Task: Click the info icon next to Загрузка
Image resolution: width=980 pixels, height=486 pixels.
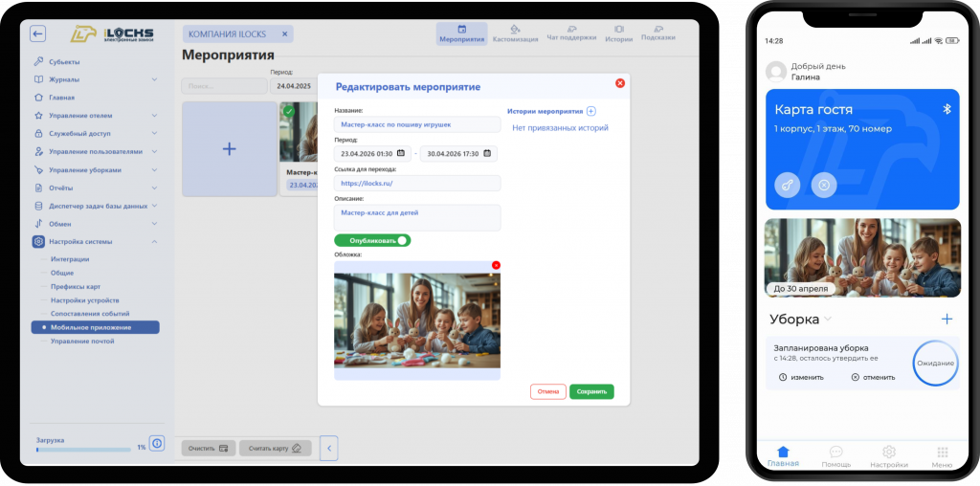Action: 157,444
